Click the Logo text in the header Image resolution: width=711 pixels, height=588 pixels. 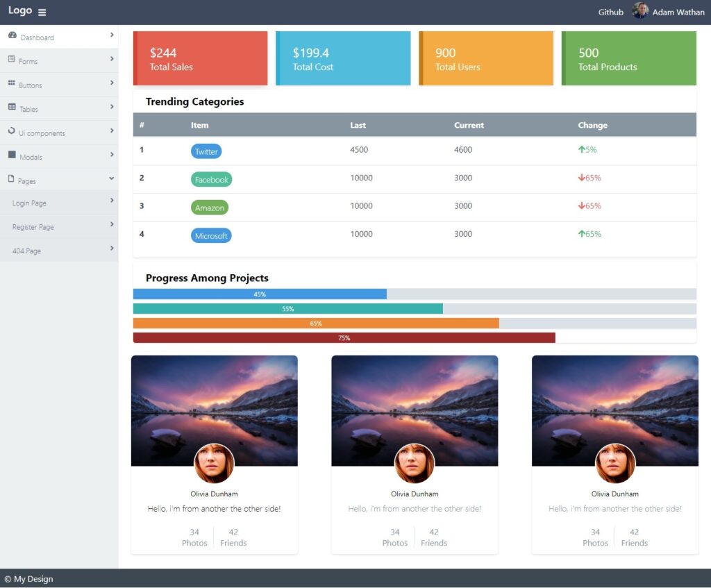click(19, 10)
